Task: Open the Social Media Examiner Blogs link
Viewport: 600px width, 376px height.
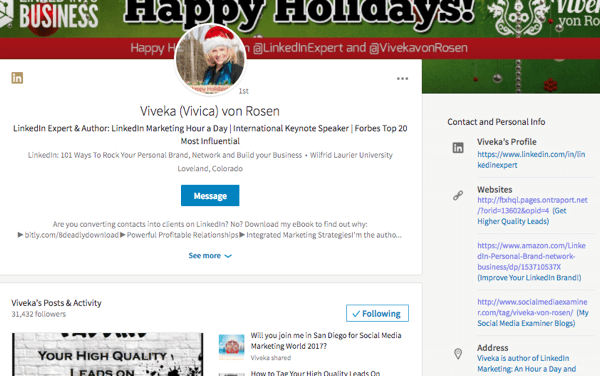Action: pyautogui.click(x=532, y=313)
